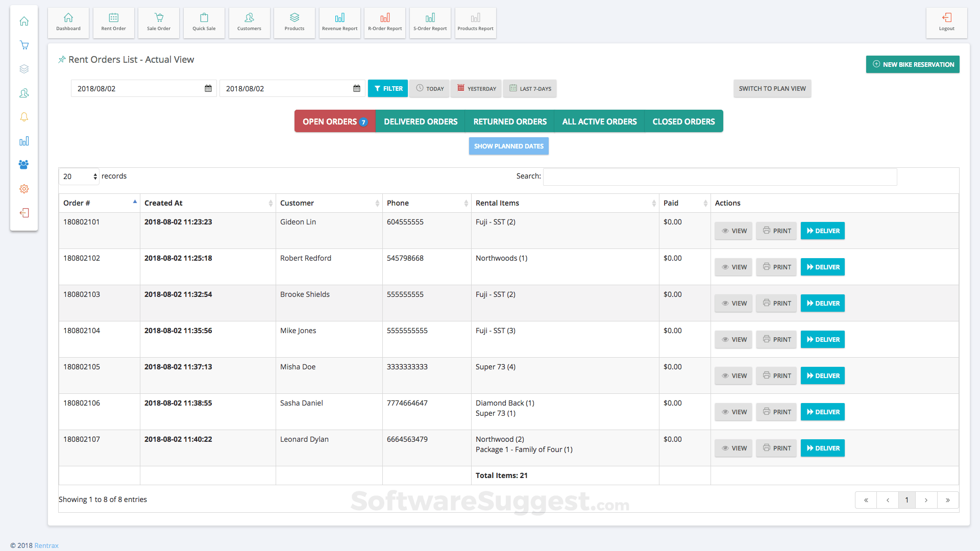980x551 pixels.
Task: Switch to Delivered Orders tab
Action: pyautogui.click(x=420, y=121)
